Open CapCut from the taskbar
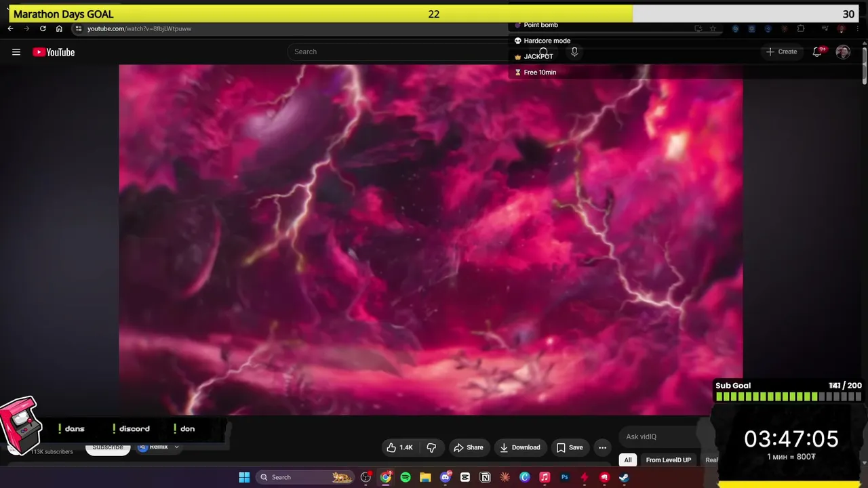Viewport: 868px width, 488px height. pos(465,477)
